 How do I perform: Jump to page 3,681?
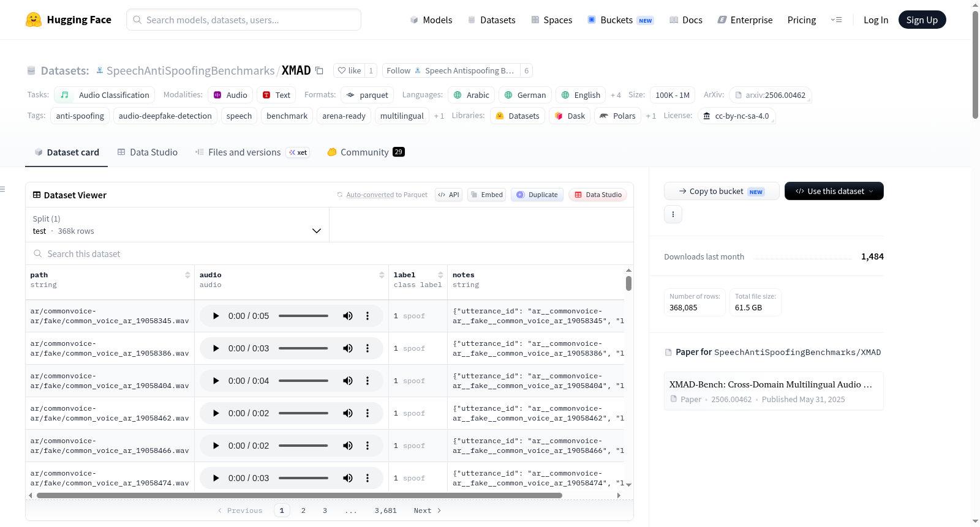click(x=386, y=510)
